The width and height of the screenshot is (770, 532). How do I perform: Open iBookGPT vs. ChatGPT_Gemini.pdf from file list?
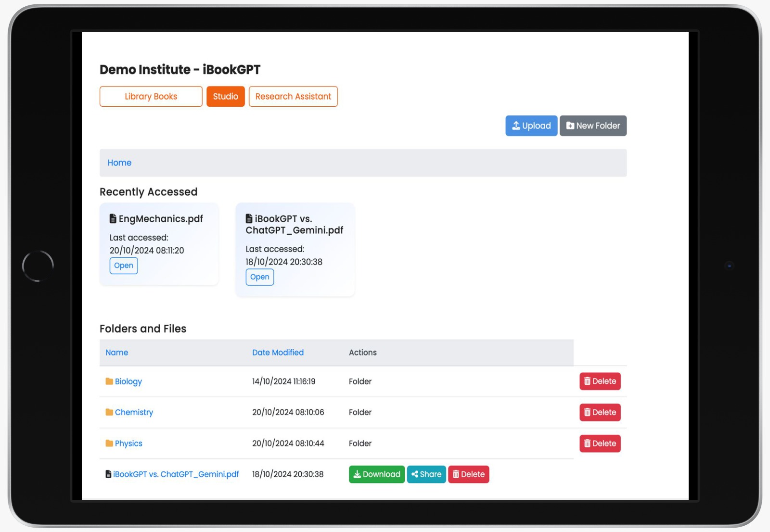click(176, 474)
